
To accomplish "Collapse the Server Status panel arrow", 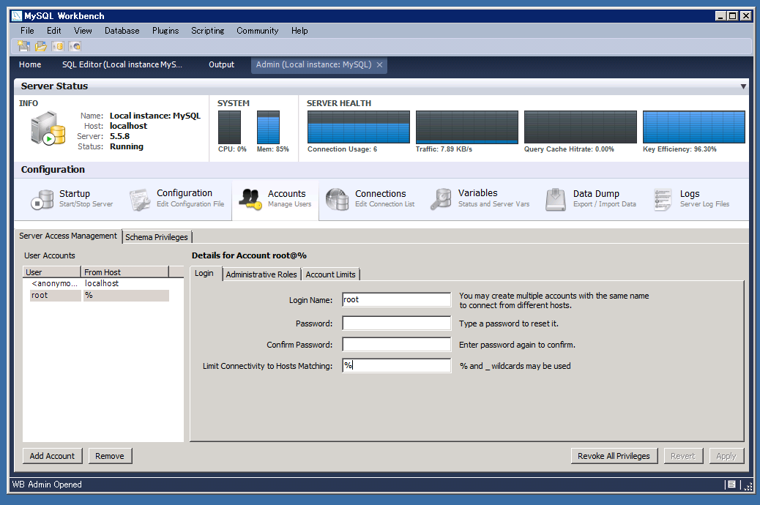I will pyautogui.click(x=743, y=86).
